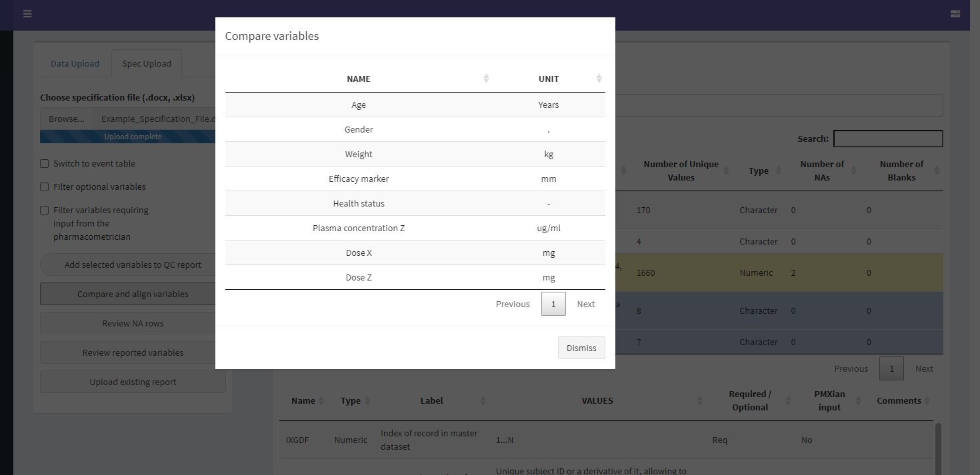This screenshot has width=980, height=475.
Task: Click Next in the dialog pagination
Action: 586,304
